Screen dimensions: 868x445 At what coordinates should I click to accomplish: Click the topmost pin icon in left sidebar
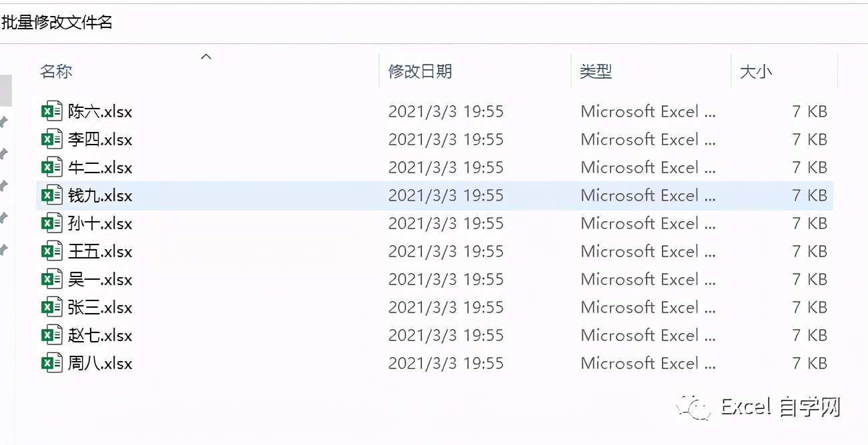pyautogui.click(x=3, y=121)
